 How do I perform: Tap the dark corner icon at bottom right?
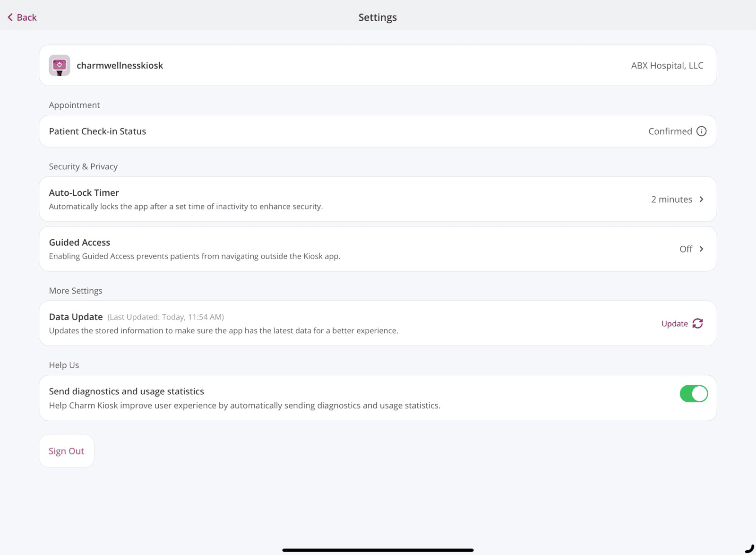point(749,548)
